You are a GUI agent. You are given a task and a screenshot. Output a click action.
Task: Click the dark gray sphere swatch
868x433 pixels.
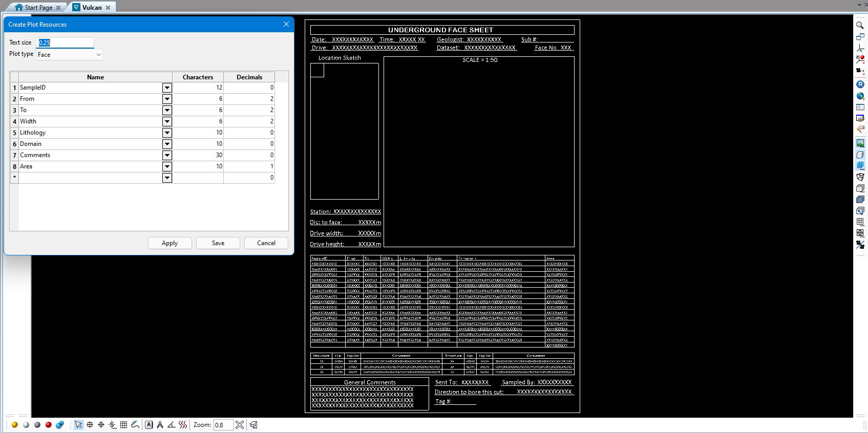[37, 425]
